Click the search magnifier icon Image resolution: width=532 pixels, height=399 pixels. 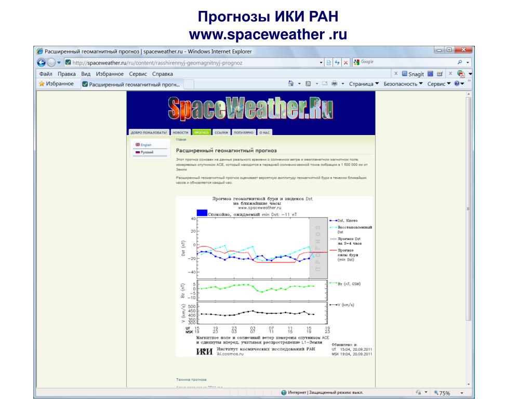pyautogui.click(x=460, y=62)
